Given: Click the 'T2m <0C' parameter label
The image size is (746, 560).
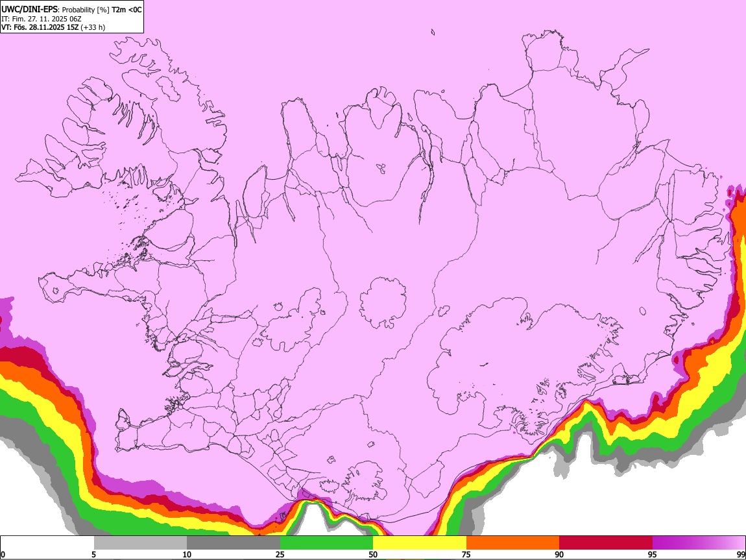Looking at the screenshot, I should pos(126,10).
